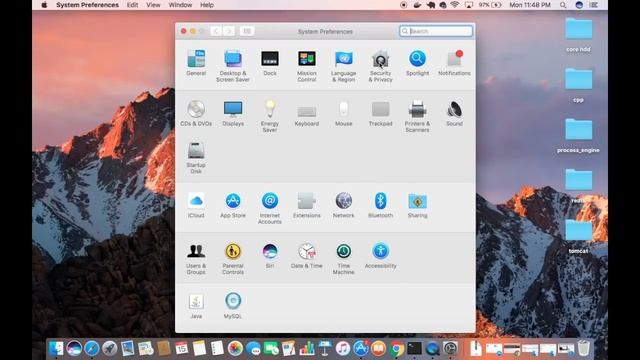Open the Apple menu
Screen dimensions: 640x360
[x=44, y=5]
